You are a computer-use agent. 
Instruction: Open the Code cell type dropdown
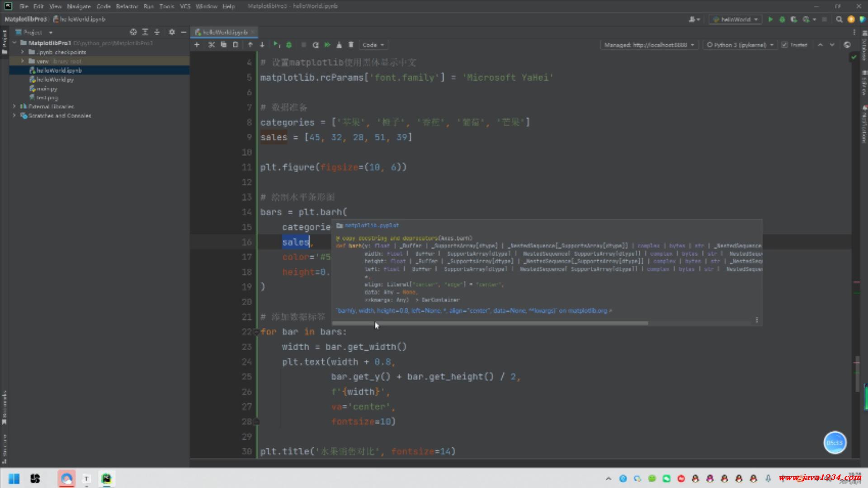coord(373,45)
